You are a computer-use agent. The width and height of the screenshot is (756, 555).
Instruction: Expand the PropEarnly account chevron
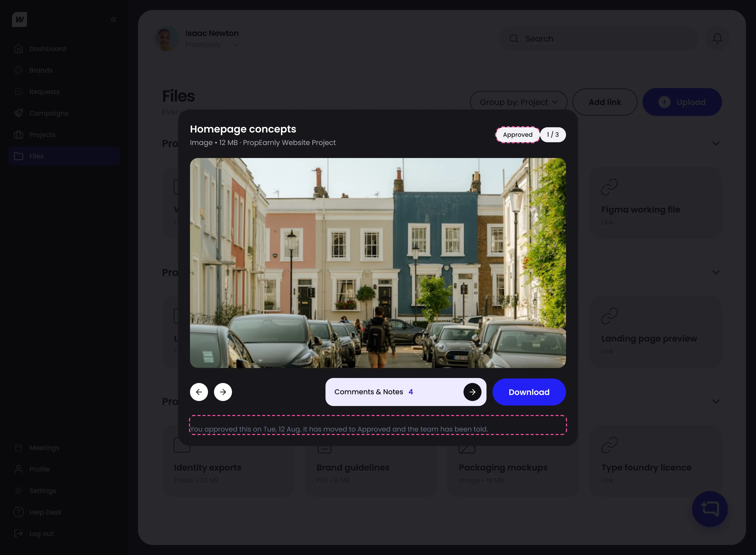tap(236, 45)
